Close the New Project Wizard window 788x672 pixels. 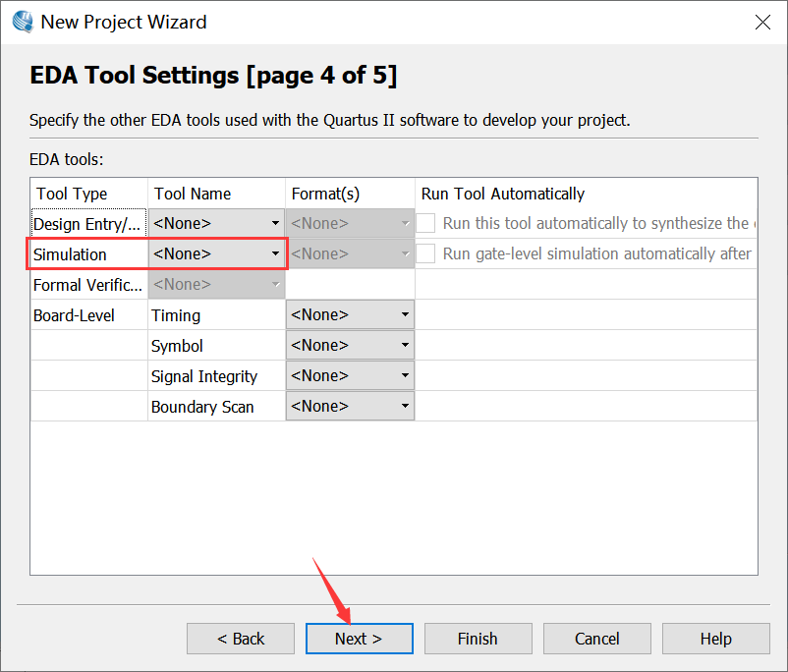coord(761,22)
